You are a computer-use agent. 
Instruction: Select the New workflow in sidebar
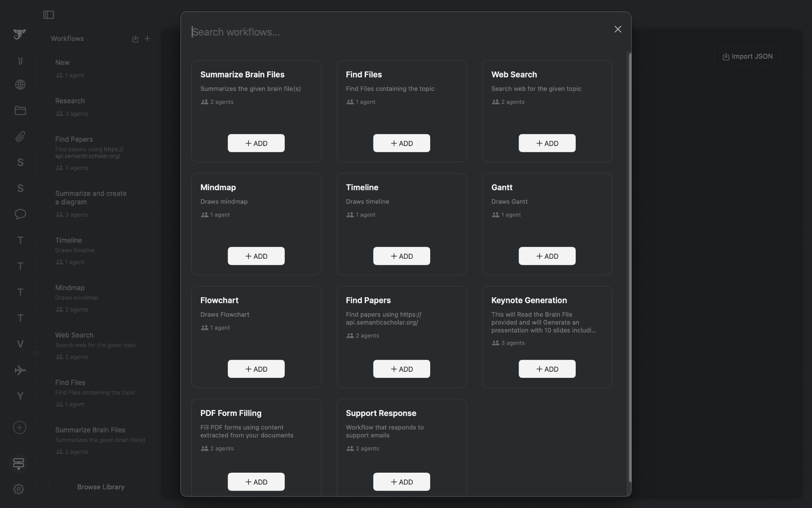(x=101, y=68)
